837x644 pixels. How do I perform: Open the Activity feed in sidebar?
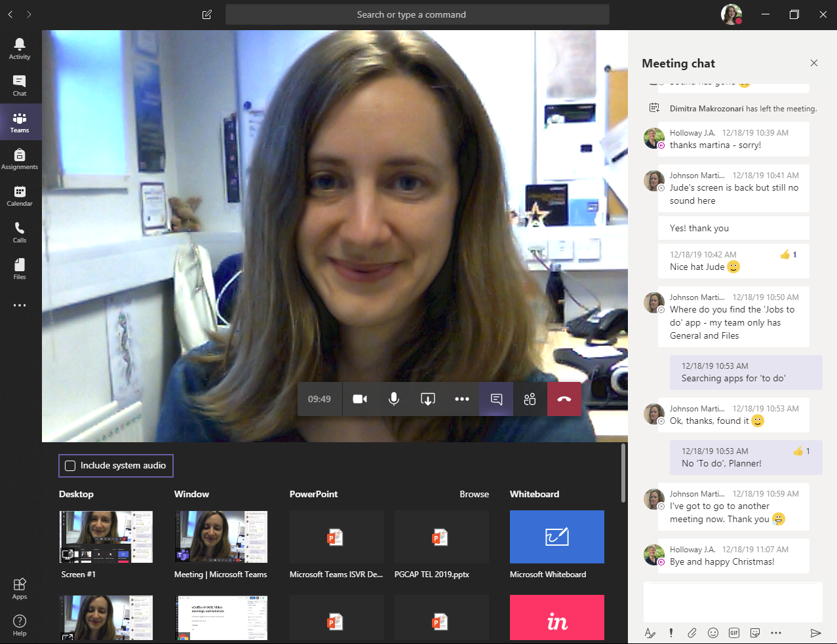click(x=20, y=48)
